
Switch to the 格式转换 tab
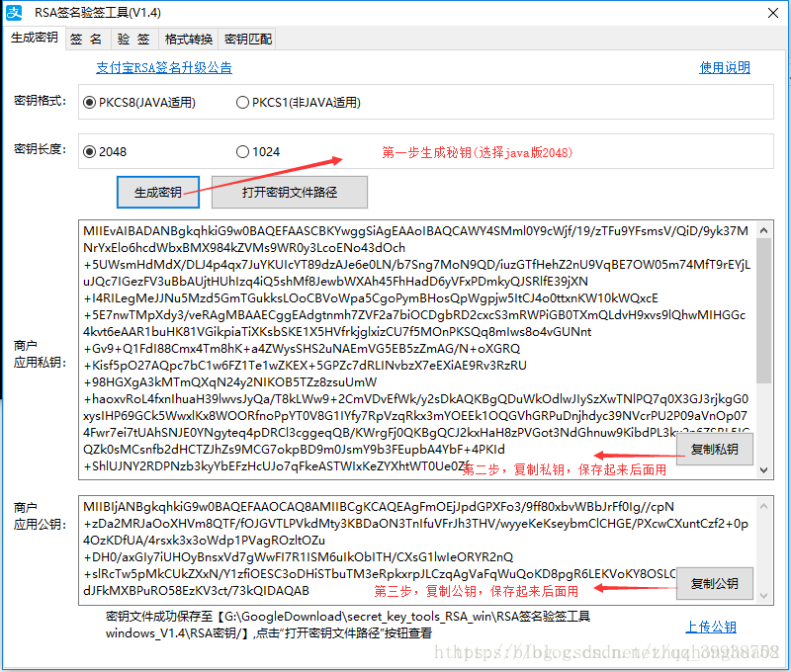189,40
